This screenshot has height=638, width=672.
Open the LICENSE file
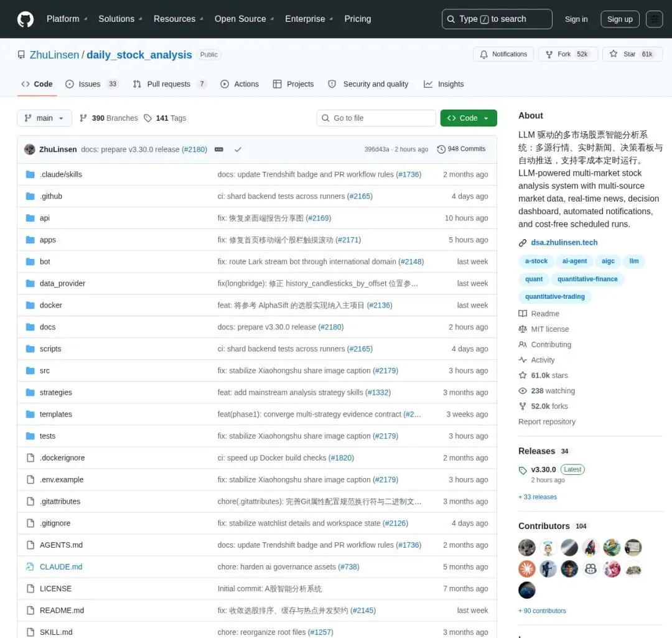click(x=55, y=589)
